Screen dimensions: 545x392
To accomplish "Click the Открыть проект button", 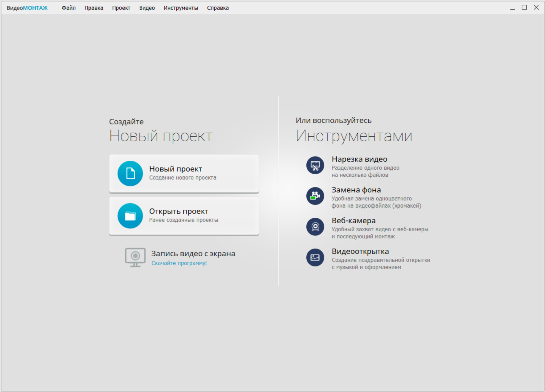I will (x=184, y=216).
